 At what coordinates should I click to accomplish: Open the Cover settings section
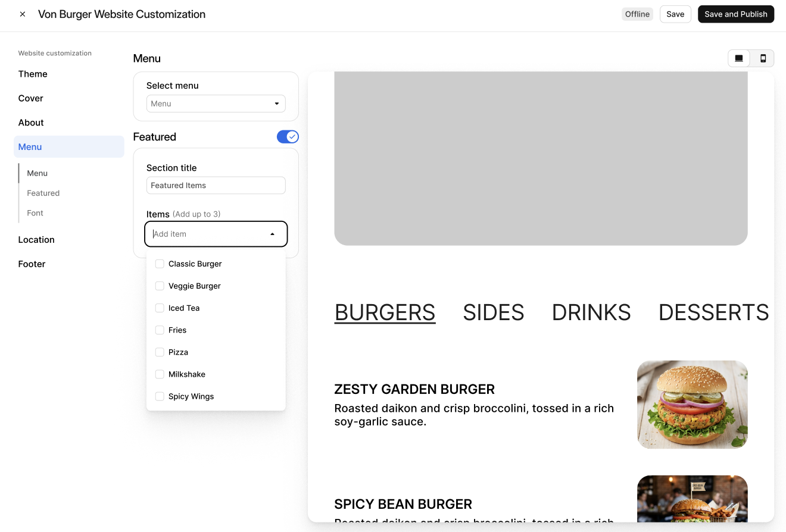(x=31, y=98)
